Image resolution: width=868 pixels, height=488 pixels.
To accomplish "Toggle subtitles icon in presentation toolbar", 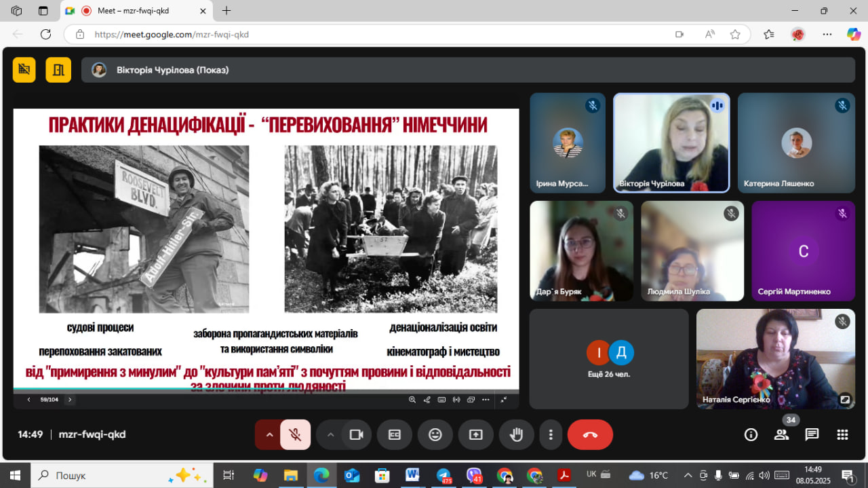I will [x=441, y=400].
